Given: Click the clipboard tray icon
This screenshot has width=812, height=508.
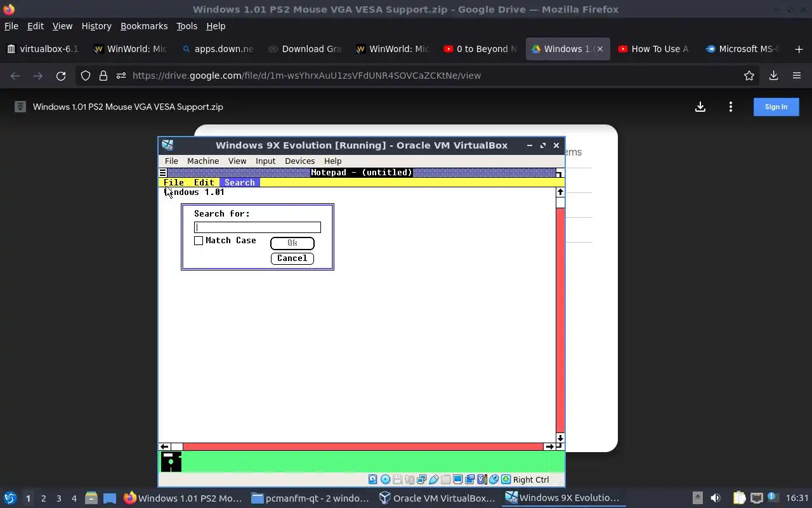Looking at the screenshot, I should click(739, 498).
